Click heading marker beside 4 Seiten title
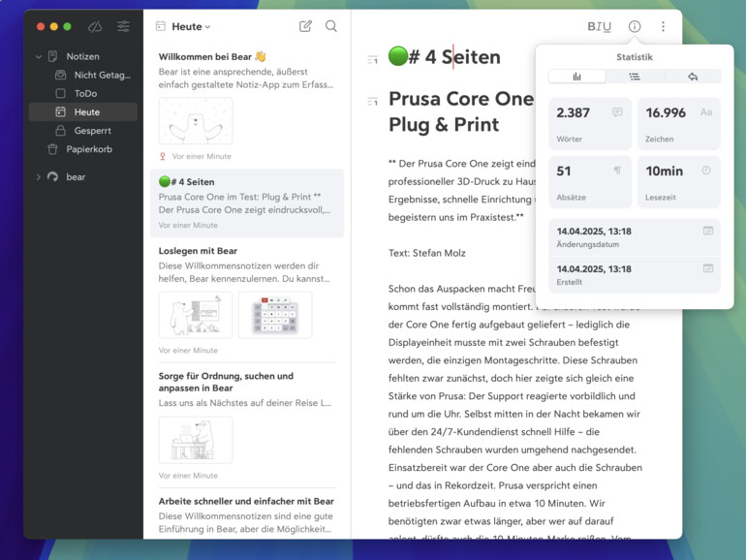The image size is (746, 560). 373,60
